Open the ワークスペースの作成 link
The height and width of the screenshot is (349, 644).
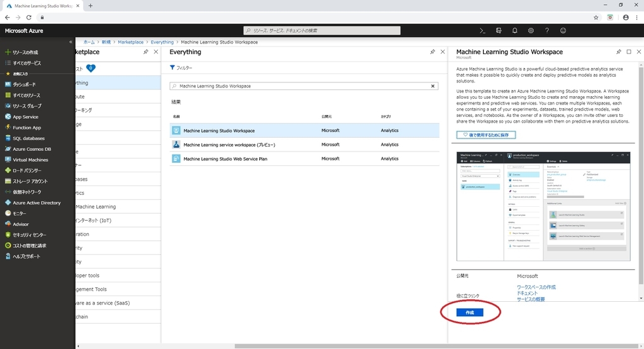coord(536,287)
